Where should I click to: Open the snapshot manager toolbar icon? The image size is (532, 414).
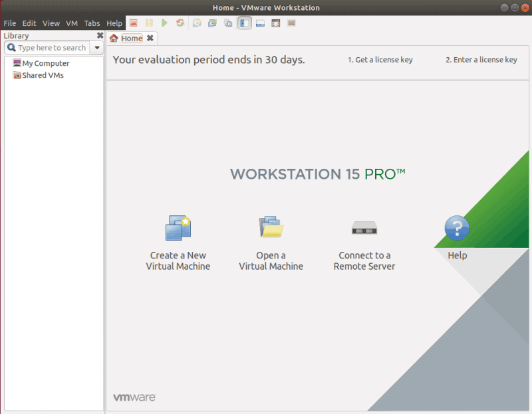coord(228,23)
